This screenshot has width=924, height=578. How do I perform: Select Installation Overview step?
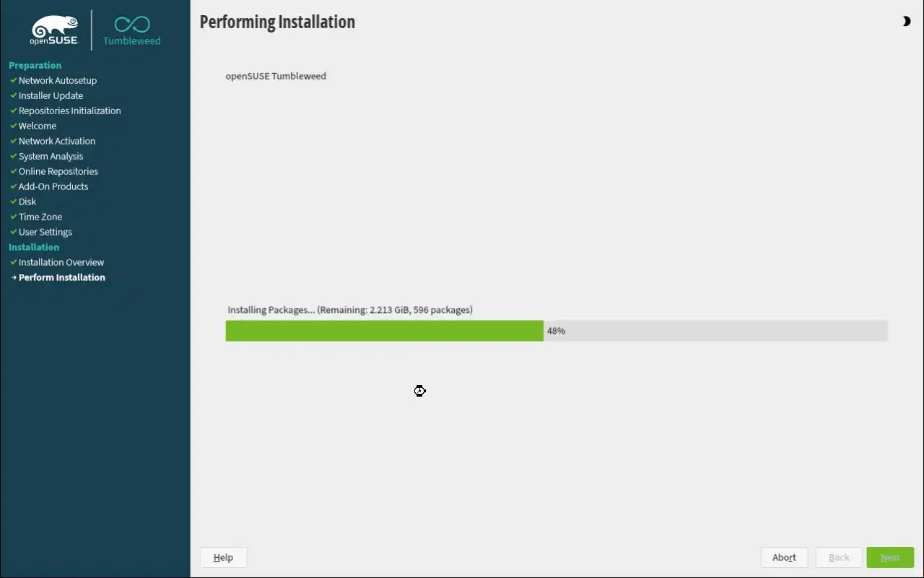[61, 262]
